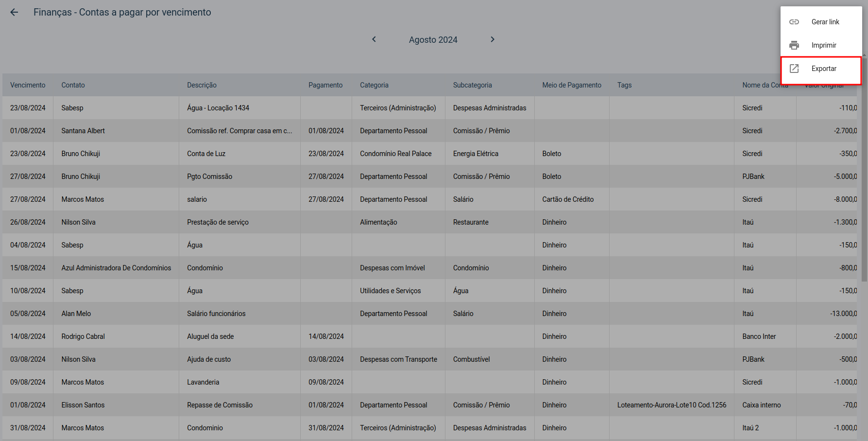Screen dimensions: 868x441
Task: Click the Pgto Comissão description
Action: 209,176
